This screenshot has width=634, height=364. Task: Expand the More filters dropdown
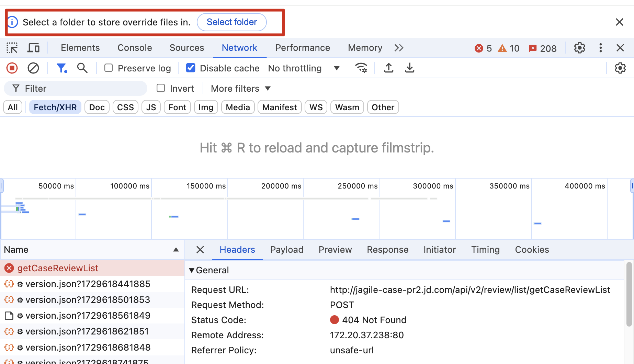(x=241, y=89)
